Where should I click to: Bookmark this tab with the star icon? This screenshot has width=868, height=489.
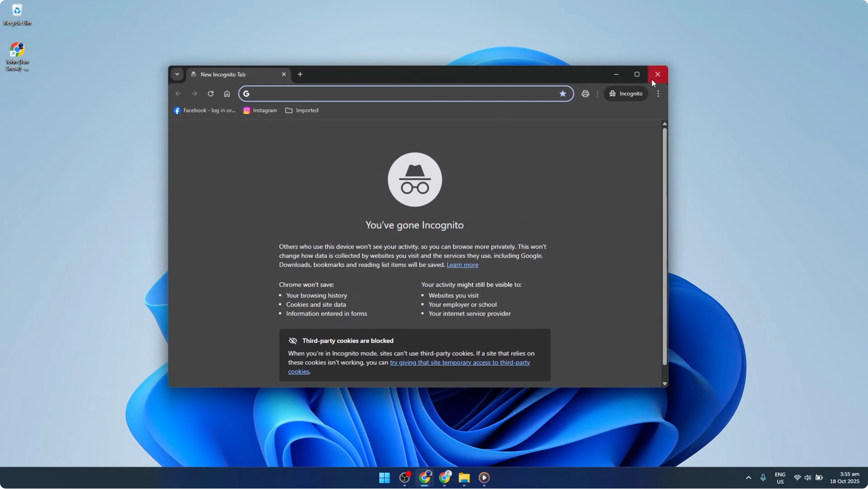click(563, 94)
